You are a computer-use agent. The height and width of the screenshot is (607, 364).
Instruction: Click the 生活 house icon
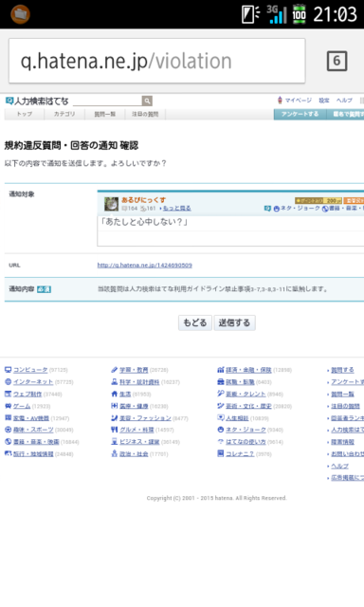pos(114,394)
